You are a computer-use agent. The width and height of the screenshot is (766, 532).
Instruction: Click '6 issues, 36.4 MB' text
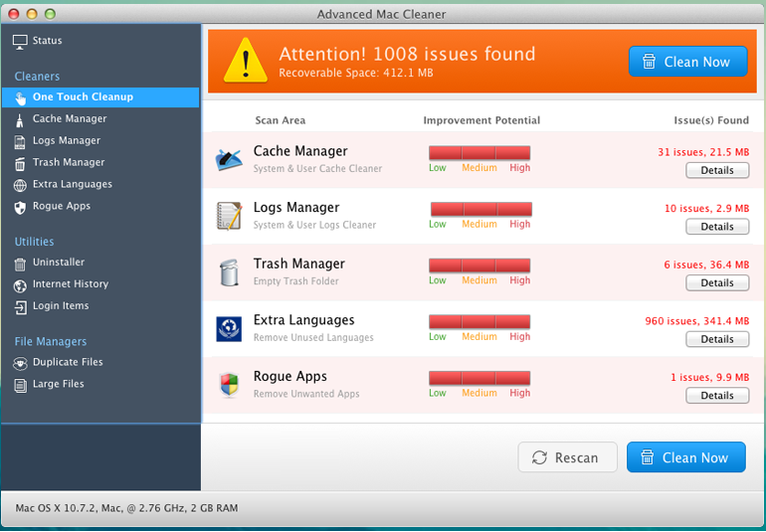[706, 265]
